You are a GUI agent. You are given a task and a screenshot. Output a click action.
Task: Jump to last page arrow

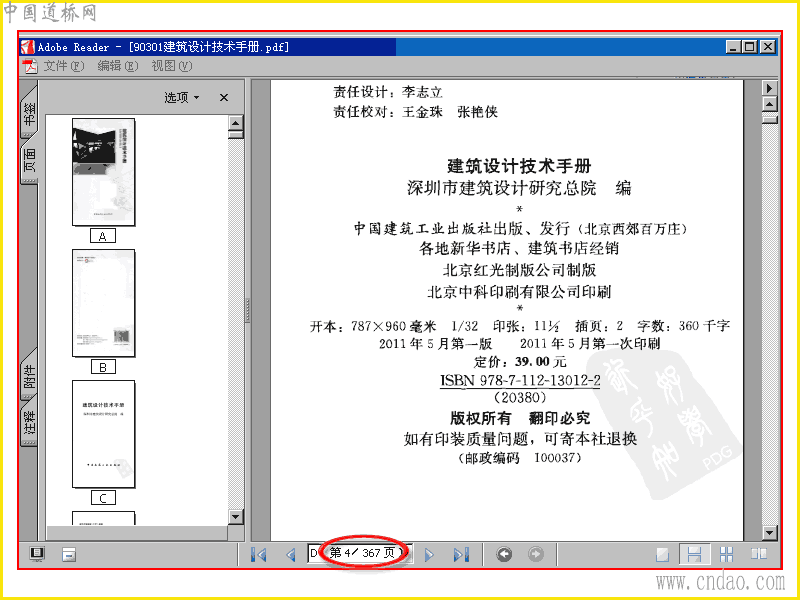461,554
